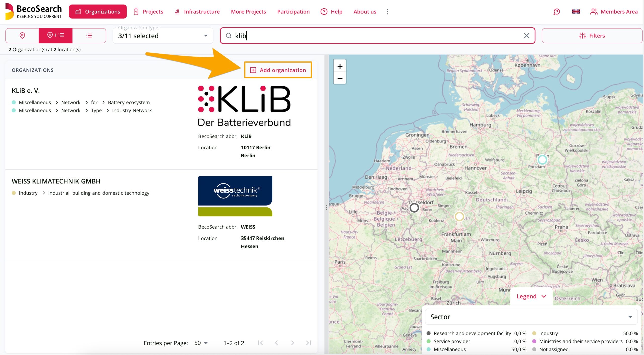Switch to combined map and list view
Image resolution: width=644 pixels, height=355 pixels.
tap(56, 35)
